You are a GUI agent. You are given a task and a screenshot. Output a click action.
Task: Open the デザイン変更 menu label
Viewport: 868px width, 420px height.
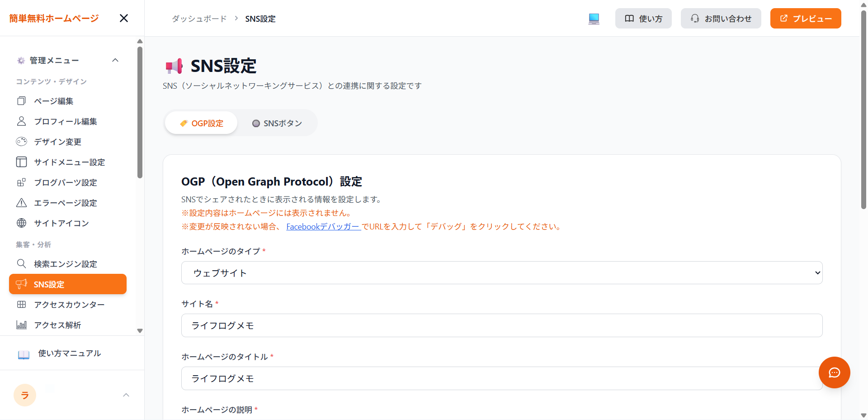click(58, 142)
